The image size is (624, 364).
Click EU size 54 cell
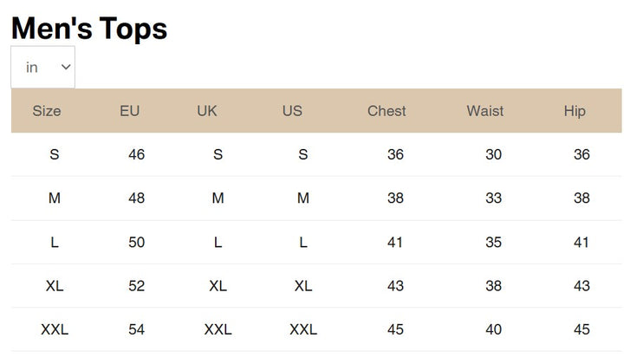point(137,329)
